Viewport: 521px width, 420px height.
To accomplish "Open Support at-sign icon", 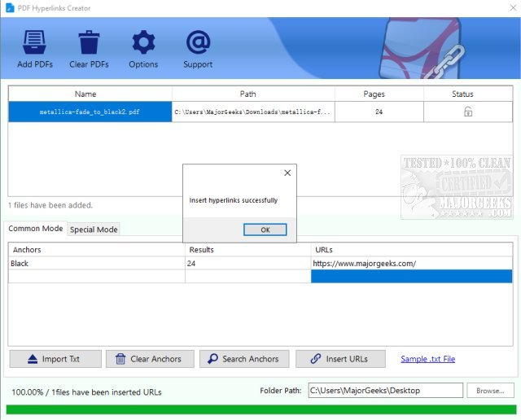I will [198, 42].
